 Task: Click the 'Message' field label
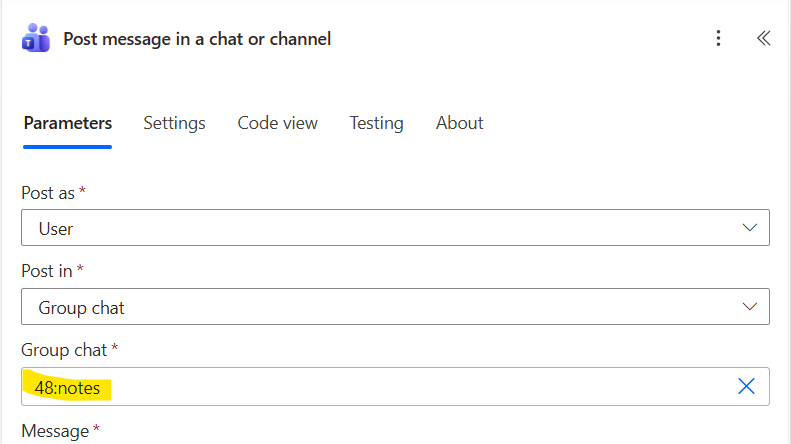pos(55,431)
